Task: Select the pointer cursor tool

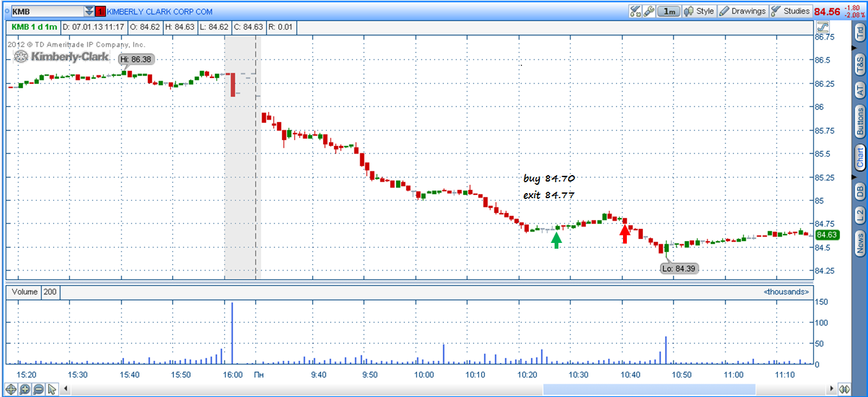Action: click(52, 389)
